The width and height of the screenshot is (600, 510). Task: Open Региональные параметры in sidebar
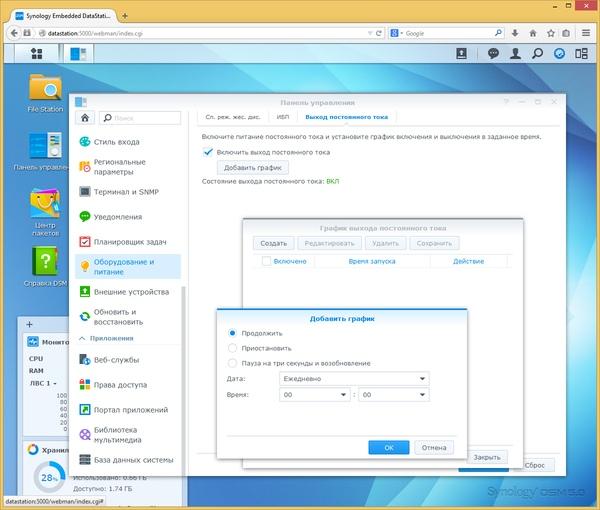pos(128,167)
